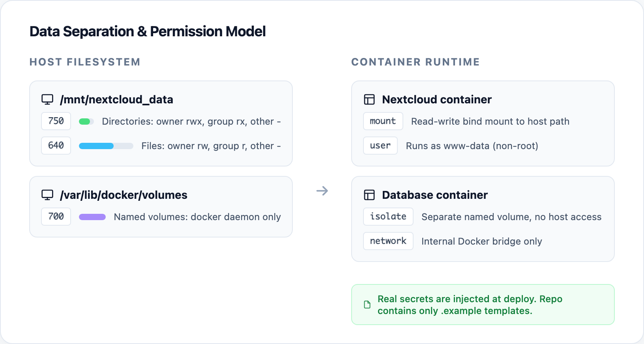Image resolution: width=644 pixels, height=344 pixels.
Task: Click the network tag in Database container
Action: (388, 241)
